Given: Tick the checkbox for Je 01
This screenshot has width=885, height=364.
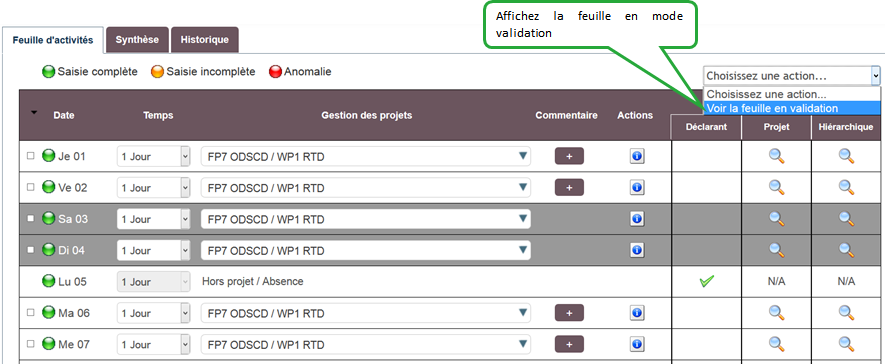Looking at the screenshot, I should pyautogui.click(x=31, y=156).
